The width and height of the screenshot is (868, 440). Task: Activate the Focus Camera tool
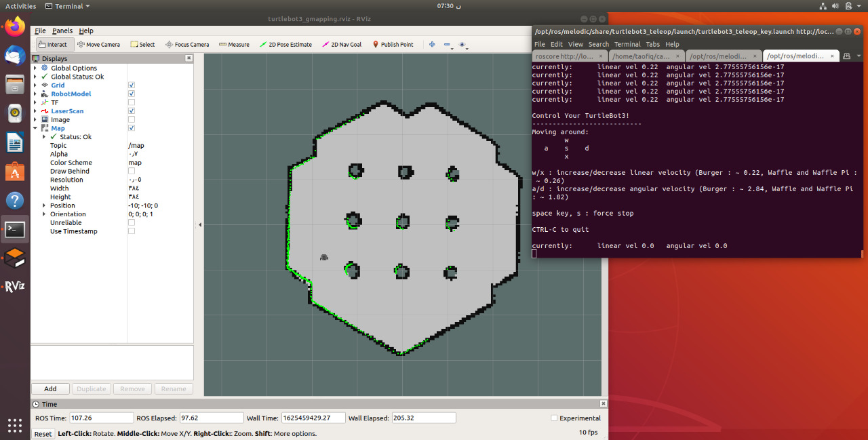coord(187,44)
